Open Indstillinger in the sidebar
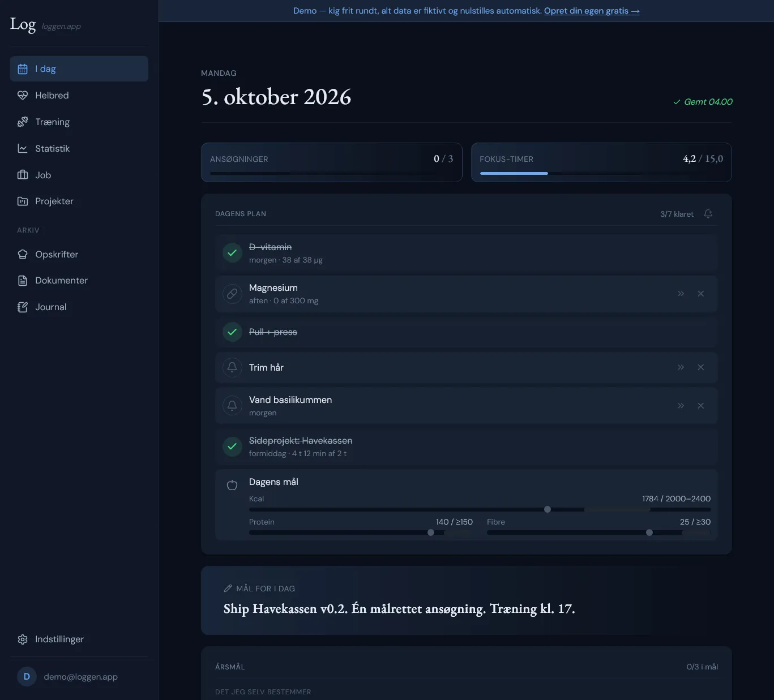Image resolution: width=774 pixels, height=700 pixels. [x=79, y=639]
